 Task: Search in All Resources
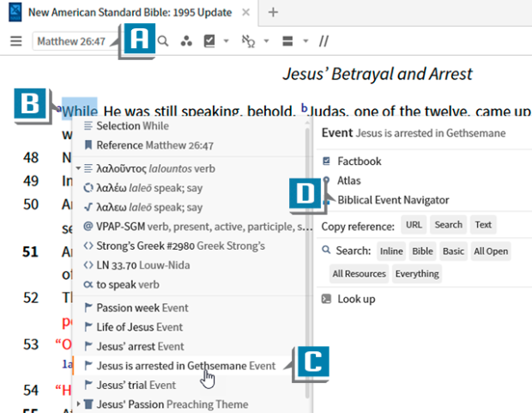[x=359, y=274]
